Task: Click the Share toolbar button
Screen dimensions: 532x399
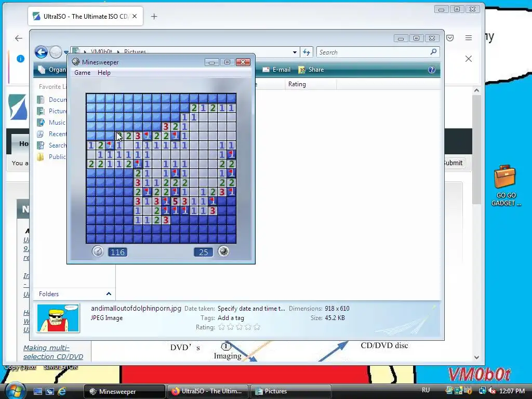Action: (x=311, y=70)
